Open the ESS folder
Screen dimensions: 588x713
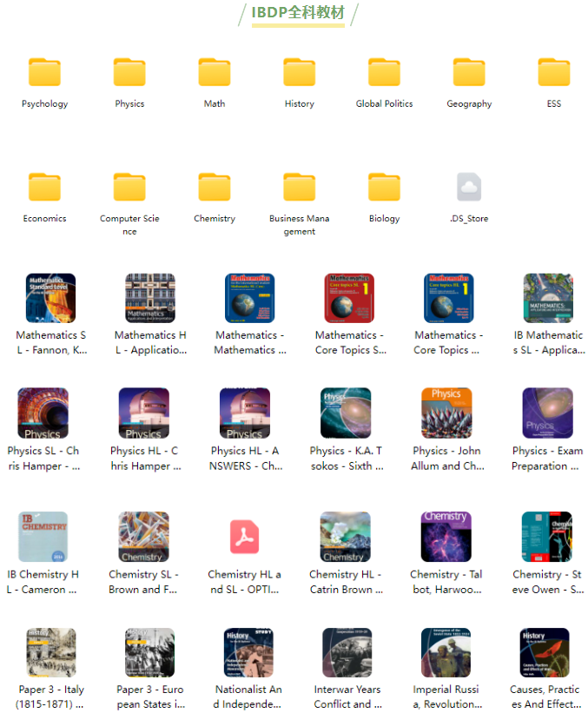tap(553, 73)
